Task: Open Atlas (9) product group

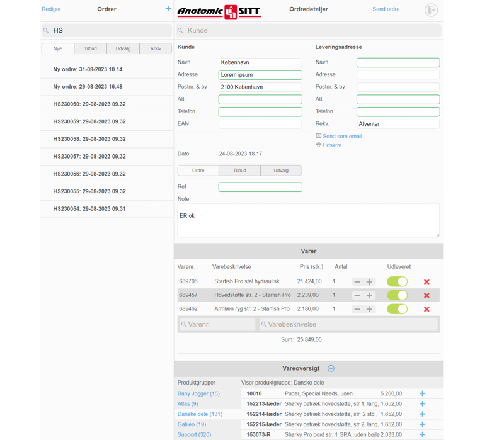Action: [188, 403]
